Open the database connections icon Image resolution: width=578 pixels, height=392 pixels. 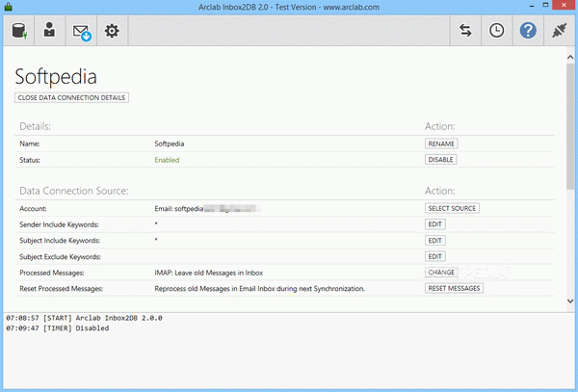[19, 31]
